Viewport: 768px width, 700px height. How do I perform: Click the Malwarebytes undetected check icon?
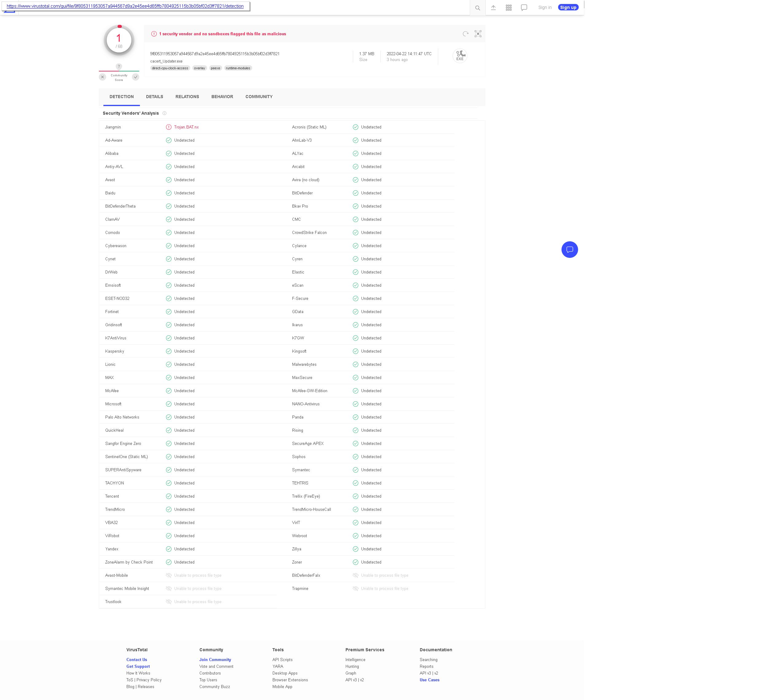point(355,365)
